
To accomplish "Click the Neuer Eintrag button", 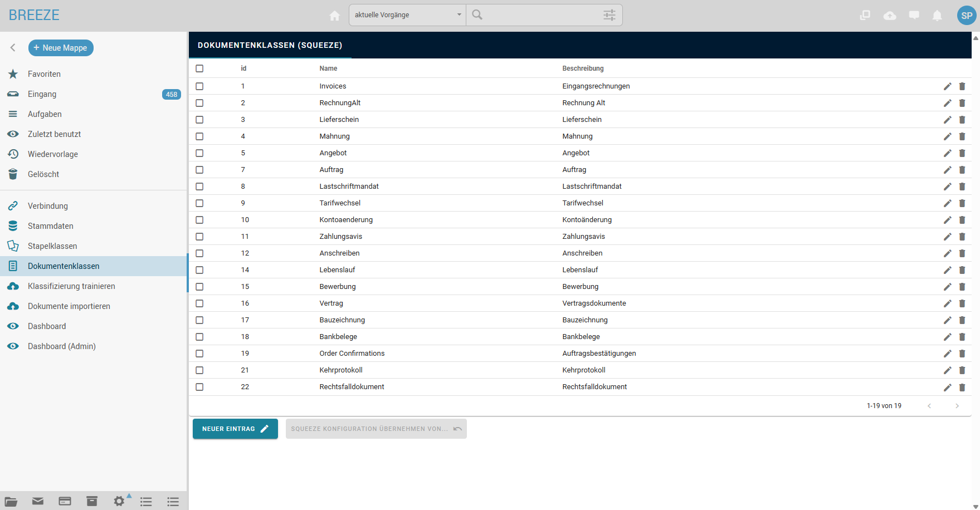I will coord(235,429).
